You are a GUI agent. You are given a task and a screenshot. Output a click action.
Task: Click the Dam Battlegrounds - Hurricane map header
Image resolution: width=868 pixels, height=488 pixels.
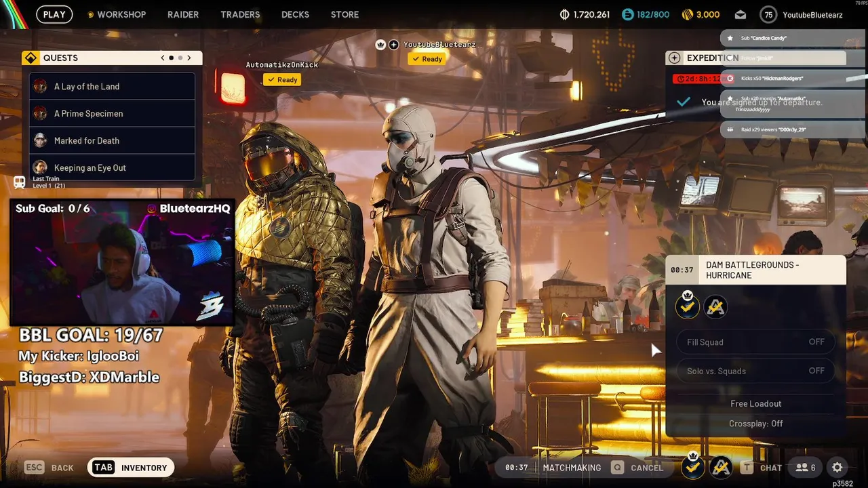[755, 270]
